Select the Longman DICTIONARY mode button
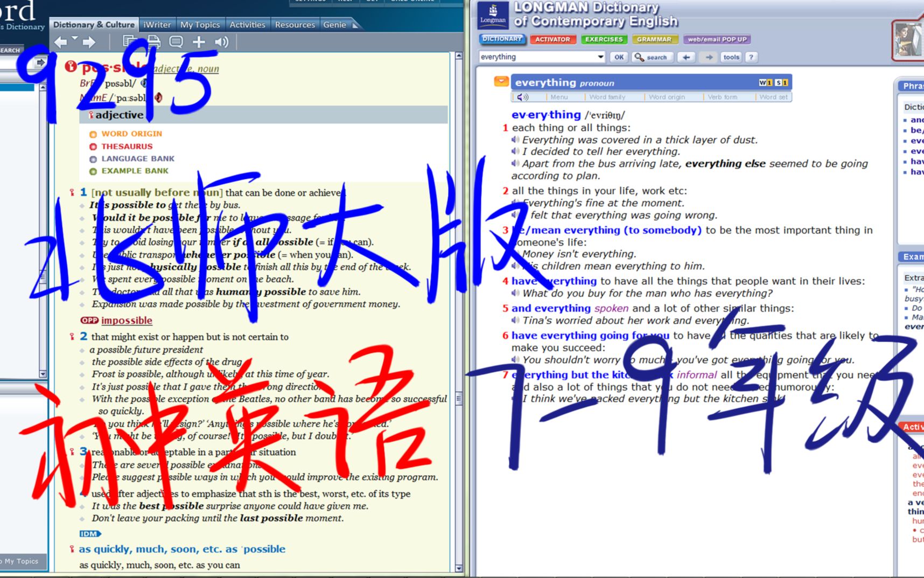 (502, 39)
